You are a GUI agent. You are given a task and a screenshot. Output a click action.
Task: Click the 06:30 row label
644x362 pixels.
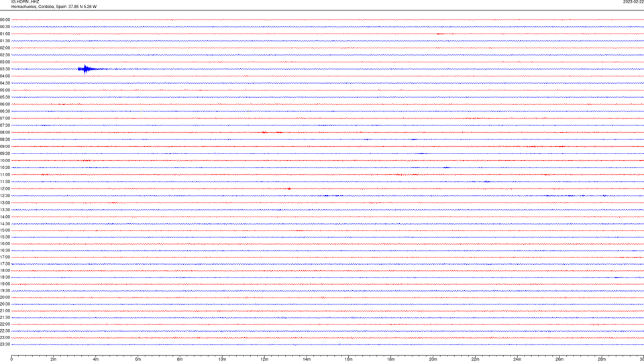(5, 111)
